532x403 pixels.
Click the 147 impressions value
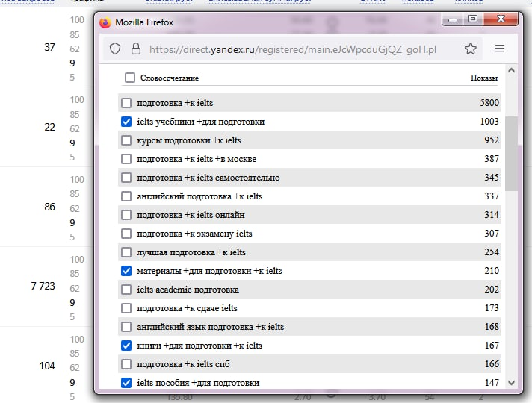[x=492, y=382]
